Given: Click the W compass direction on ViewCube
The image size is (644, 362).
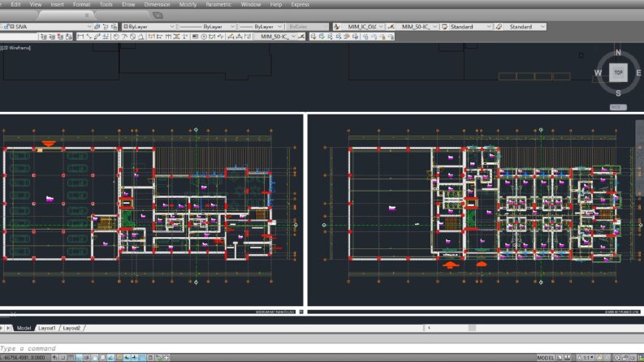Looking at the screenshot, I should pos(598,73).
